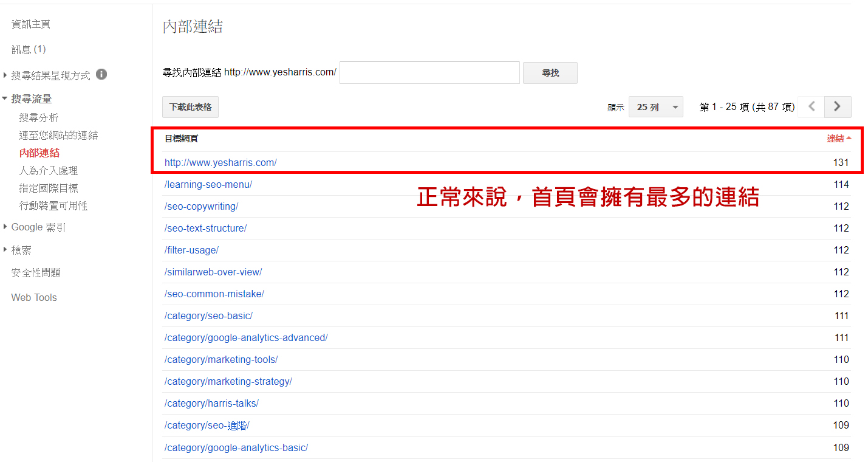Click the info icon beside 搜尋結果呈現方式
868x462 pixels.
(x=101, y=74)
